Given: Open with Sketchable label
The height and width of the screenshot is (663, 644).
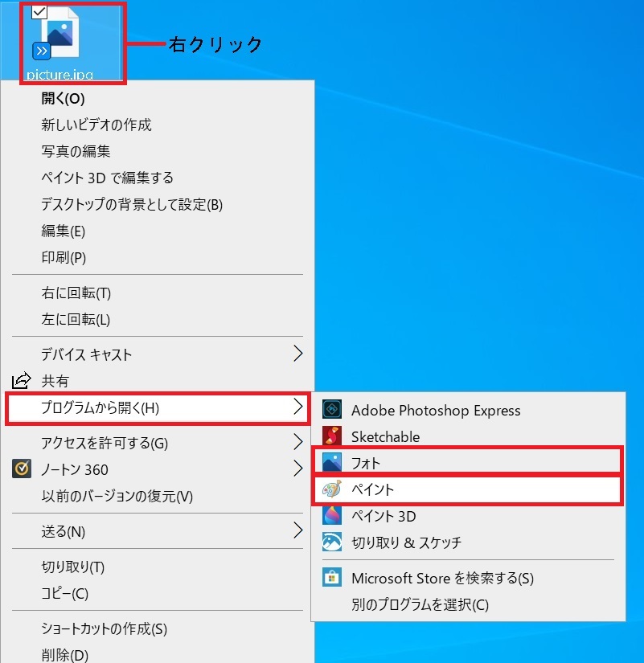Looking at the screenshot, I should (x=385, y=436).
